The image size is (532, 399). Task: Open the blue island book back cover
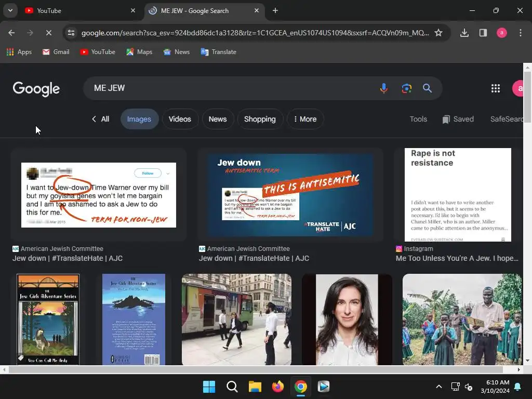(134, 320)
